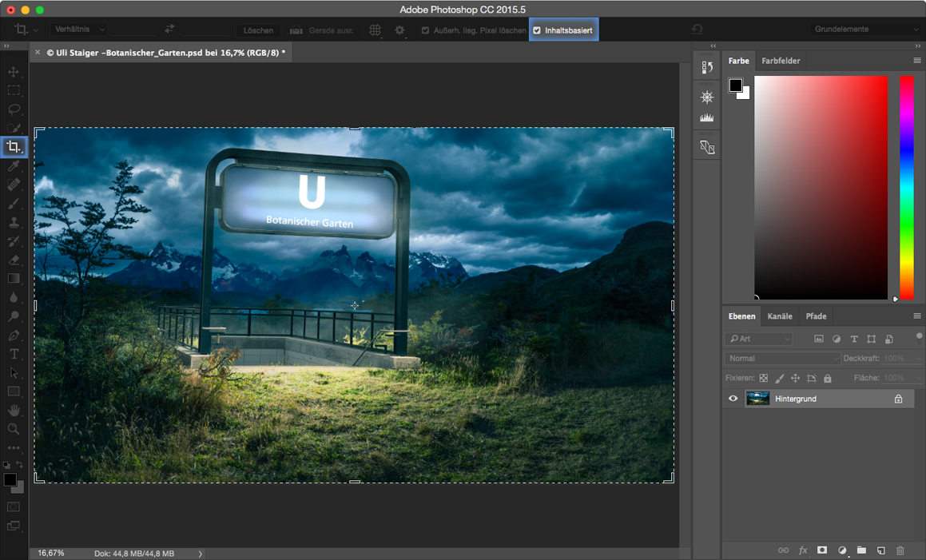Select the Ebenen tab
The width and height of the screenshot is (926, 560).
[741, 316]
